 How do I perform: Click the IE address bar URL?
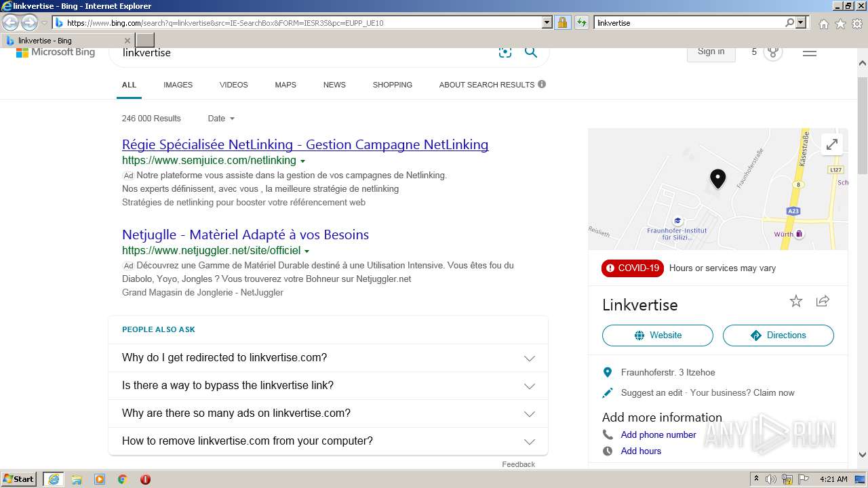pyautogui.click(x=298, y=22)
